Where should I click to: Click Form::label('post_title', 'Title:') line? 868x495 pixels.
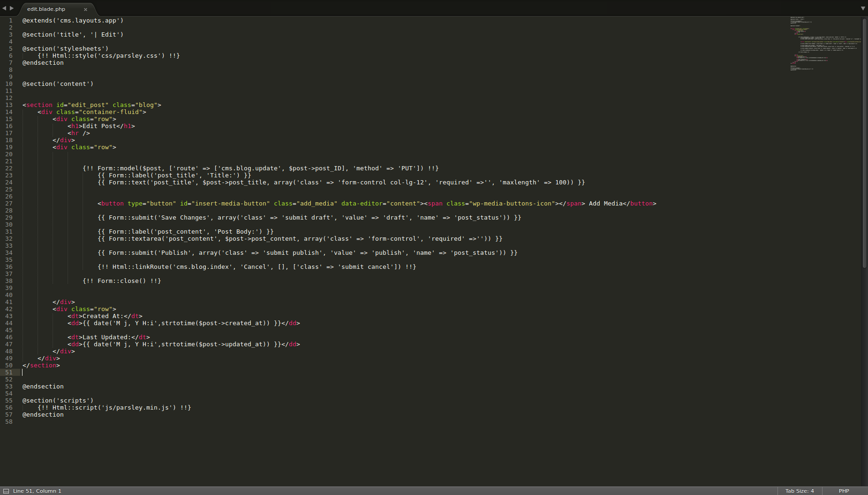[x=174, y=175]
